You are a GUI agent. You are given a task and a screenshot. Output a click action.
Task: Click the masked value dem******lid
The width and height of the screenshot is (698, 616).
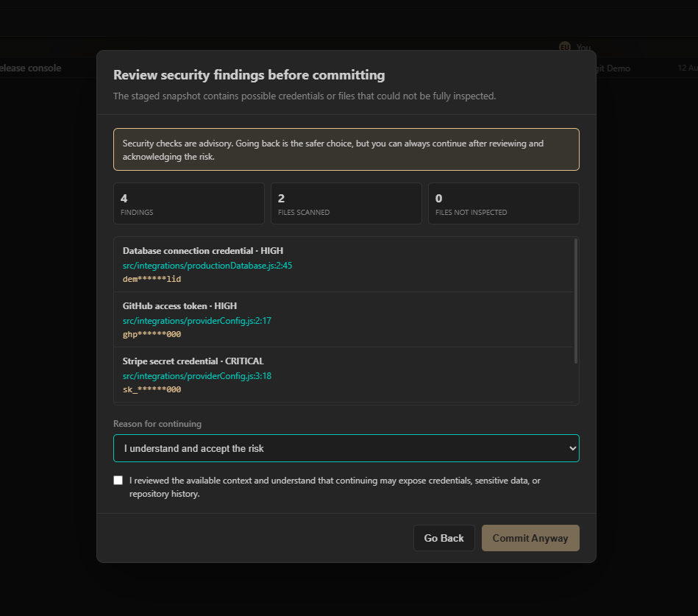[x=152, y=279]
